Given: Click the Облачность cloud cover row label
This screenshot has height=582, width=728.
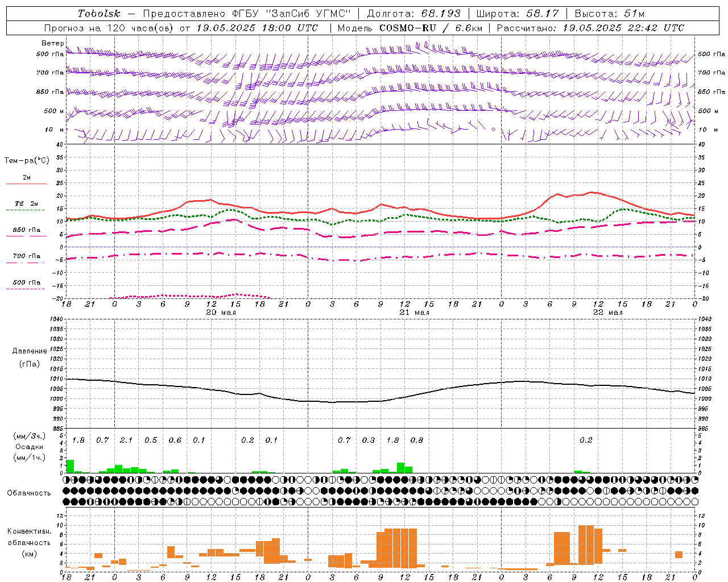Looking at the screenshot, I should point(29,493).
